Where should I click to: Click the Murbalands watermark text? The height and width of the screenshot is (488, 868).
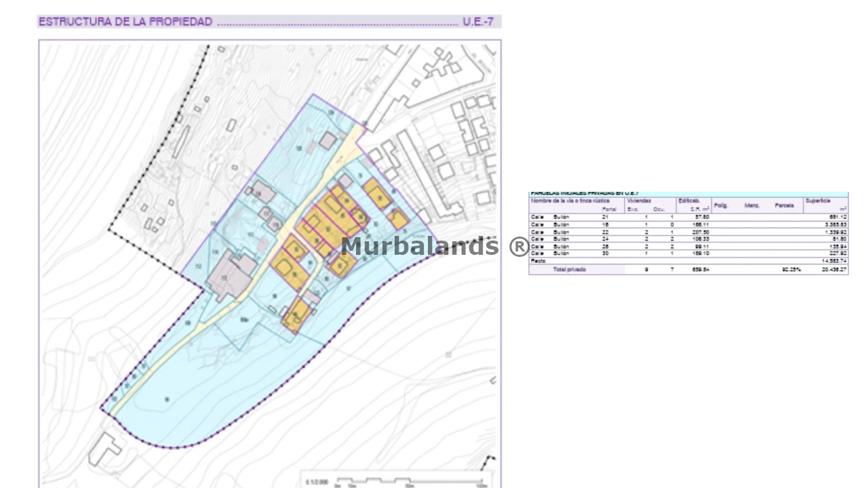[434, 247]
